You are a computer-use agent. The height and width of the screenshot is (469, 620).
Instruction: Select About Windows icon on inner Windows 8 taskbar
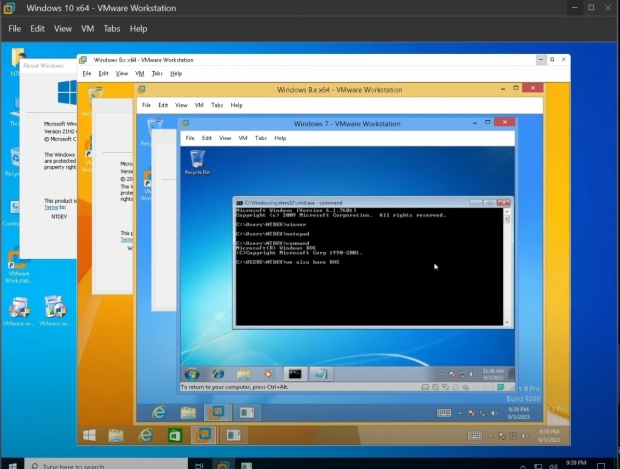point(247,412)
